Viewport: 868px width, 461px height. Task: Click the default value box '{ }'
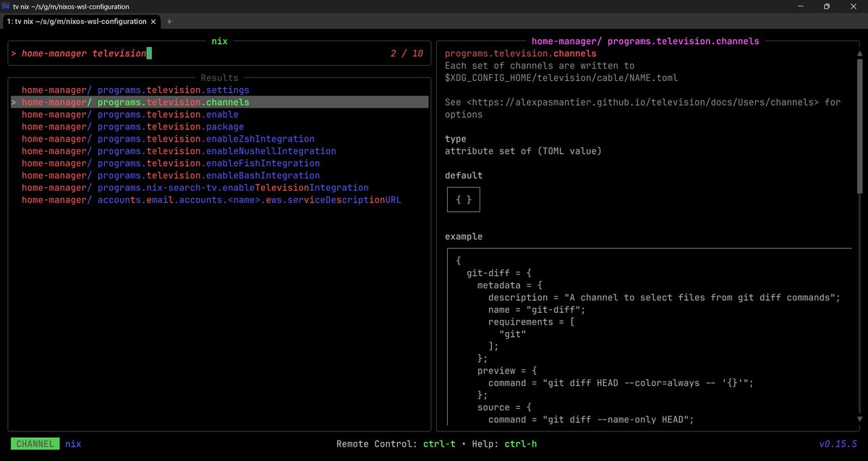464,200
